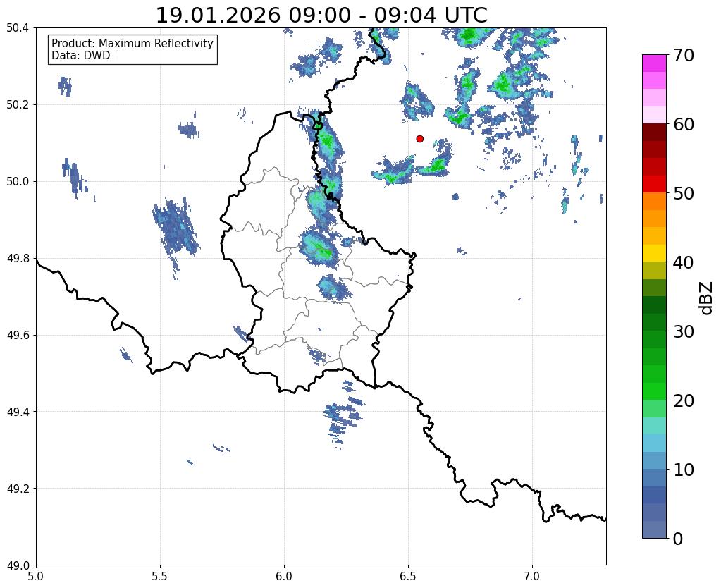Click the bright green colorbar segment above 20
This screenshot has width=721, height=588.
(x=654, y=391)
